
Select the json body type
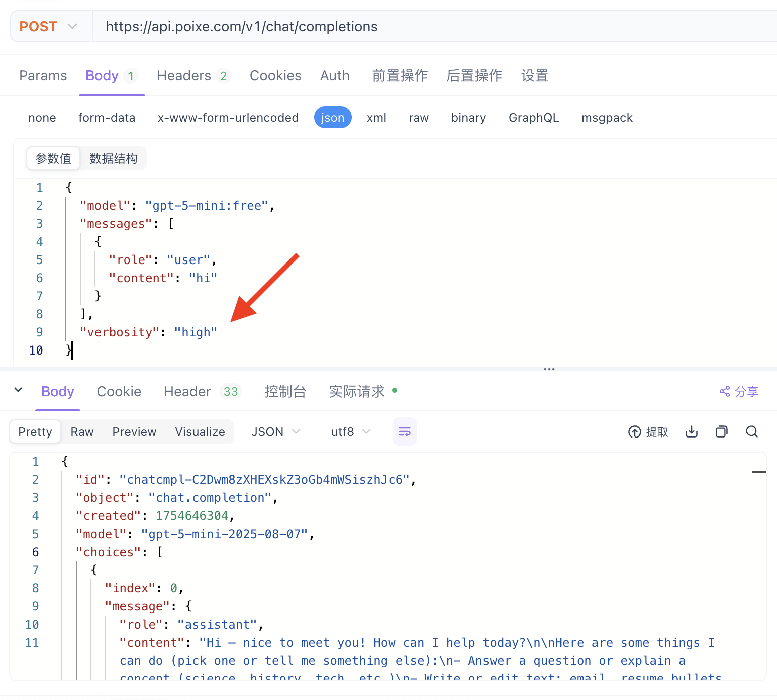[332, 118]
